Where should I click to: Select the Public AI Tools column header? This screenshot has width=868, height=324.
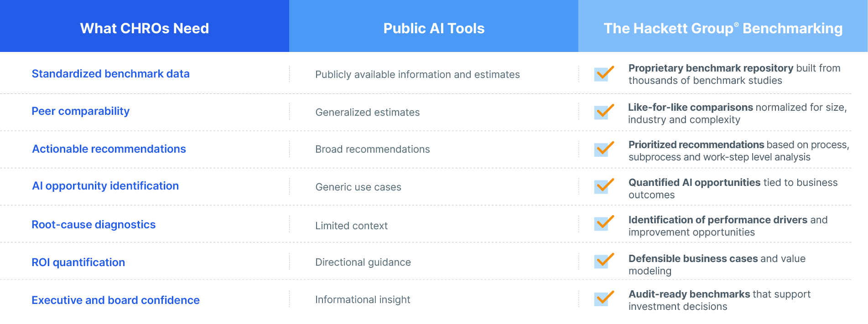(434, 26)
